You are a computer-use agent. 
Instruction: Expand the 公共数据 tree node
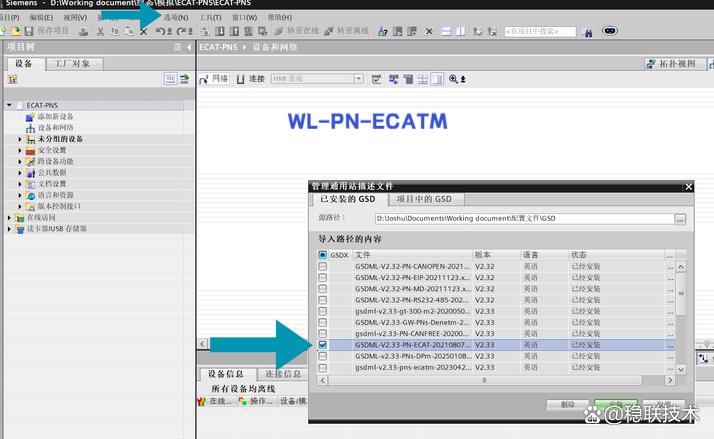point(20,173)
